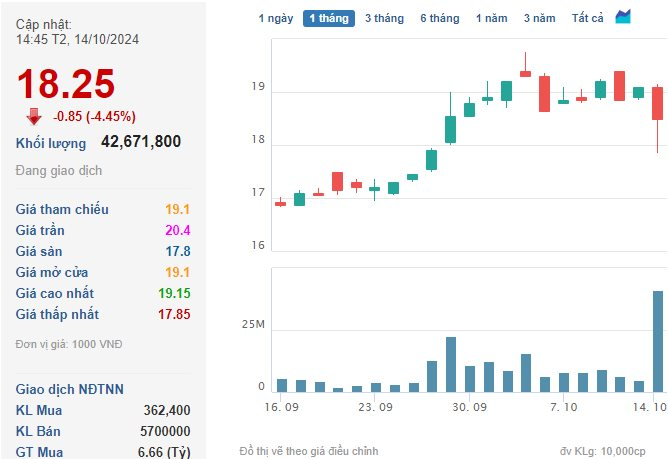This screenshot has width=668, height=459.
Task: Click the red down-arrow price change icon
Action: click(34, 116)
